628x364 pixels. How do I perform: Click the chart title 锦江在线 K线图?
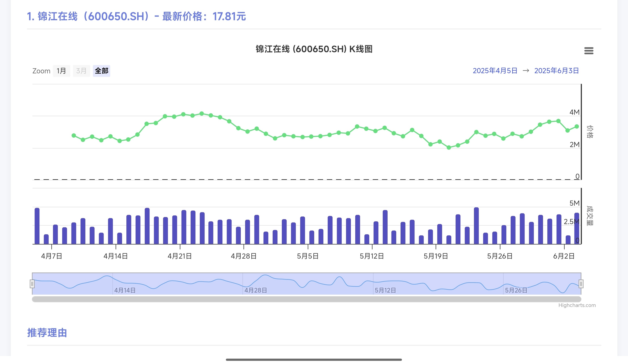(x=314, y=49)
